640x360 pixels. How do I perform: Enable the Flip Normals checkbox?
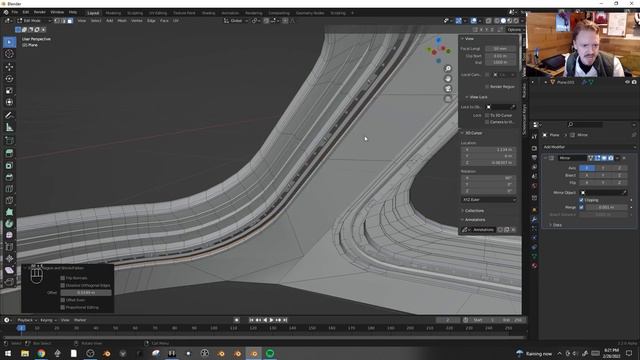62,278
